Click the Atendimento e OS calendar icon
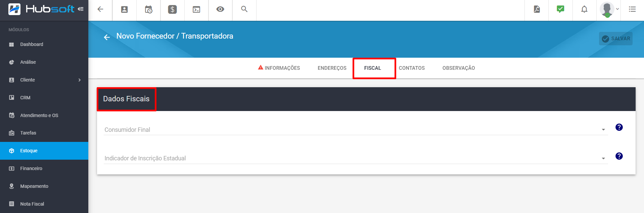Screen dimensions: 644x213 point(11,115)
